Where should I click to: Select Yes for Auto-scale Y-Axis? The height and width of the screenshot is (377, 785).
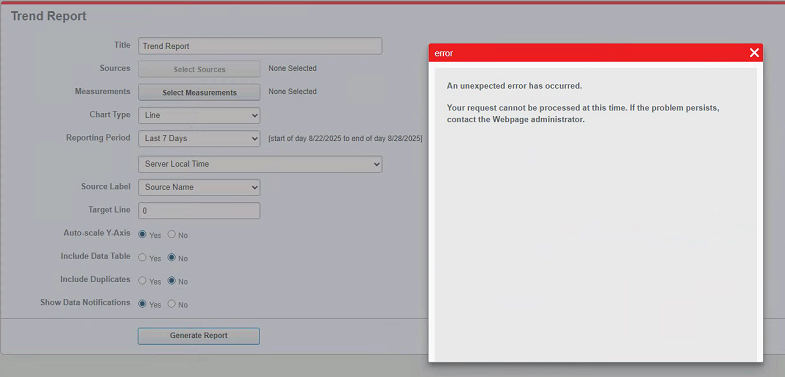click(142, 234)
